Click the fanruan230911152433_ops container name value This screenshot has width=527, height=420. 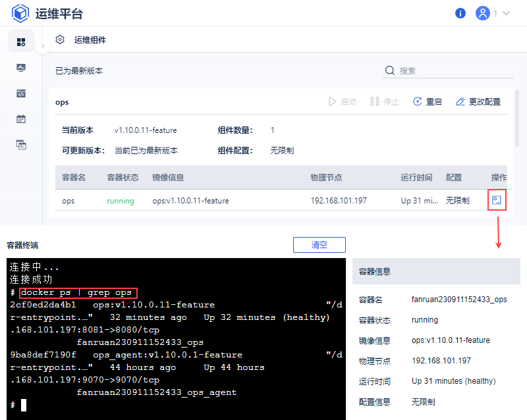click(459, 300)
